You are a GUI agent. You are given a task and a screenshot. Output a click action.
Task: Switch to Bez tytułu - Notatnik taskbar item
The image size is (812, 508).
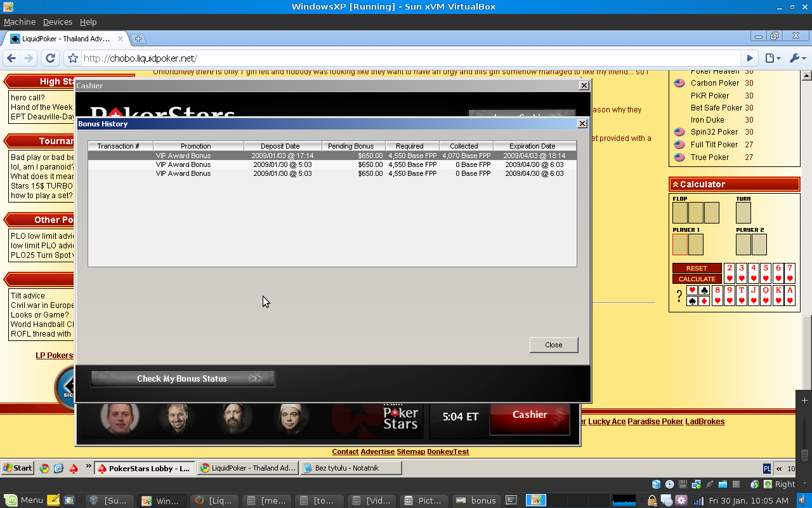coord(351,468)
